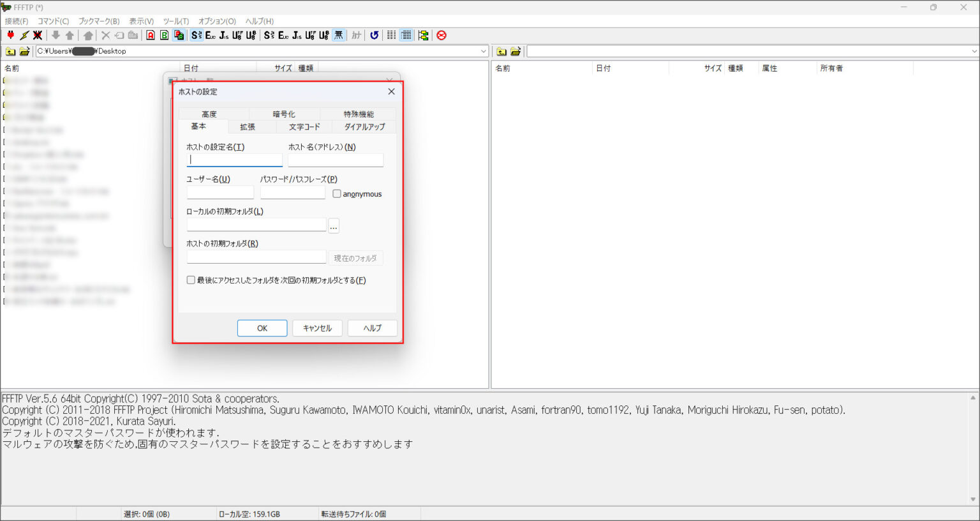Open the local Desktop path dropdown

click(x=484, y=51)
